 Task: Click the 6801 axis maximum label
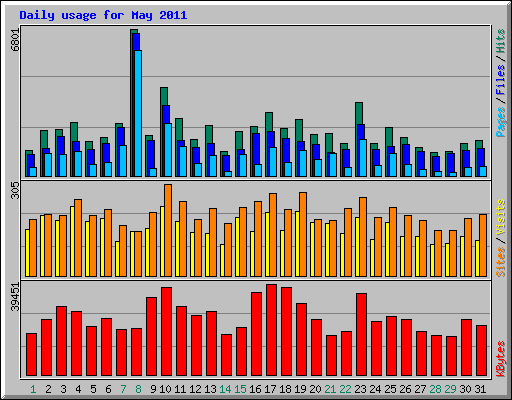[x=15, y=40]
